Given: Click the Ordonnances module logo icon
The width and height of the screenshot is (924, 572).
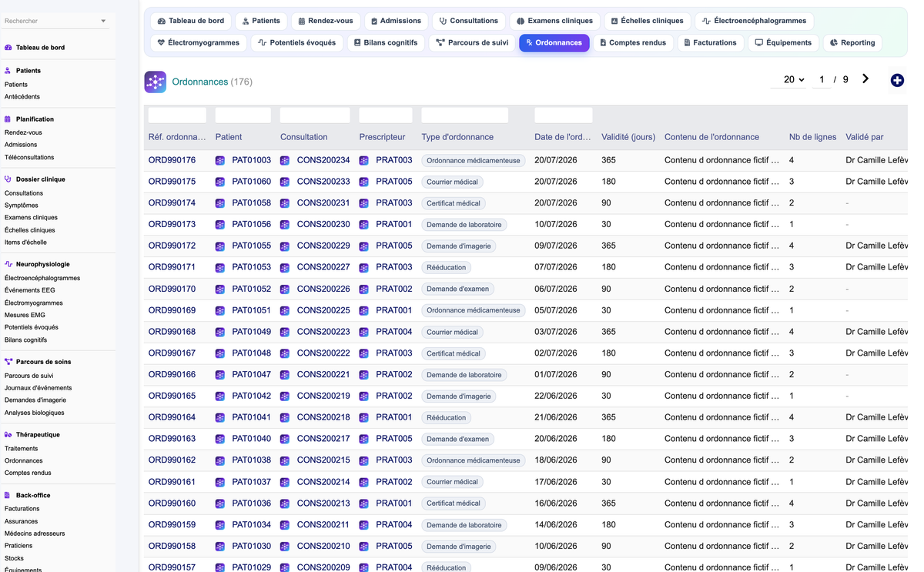Looking at the screenshot, I should [156, 82].
